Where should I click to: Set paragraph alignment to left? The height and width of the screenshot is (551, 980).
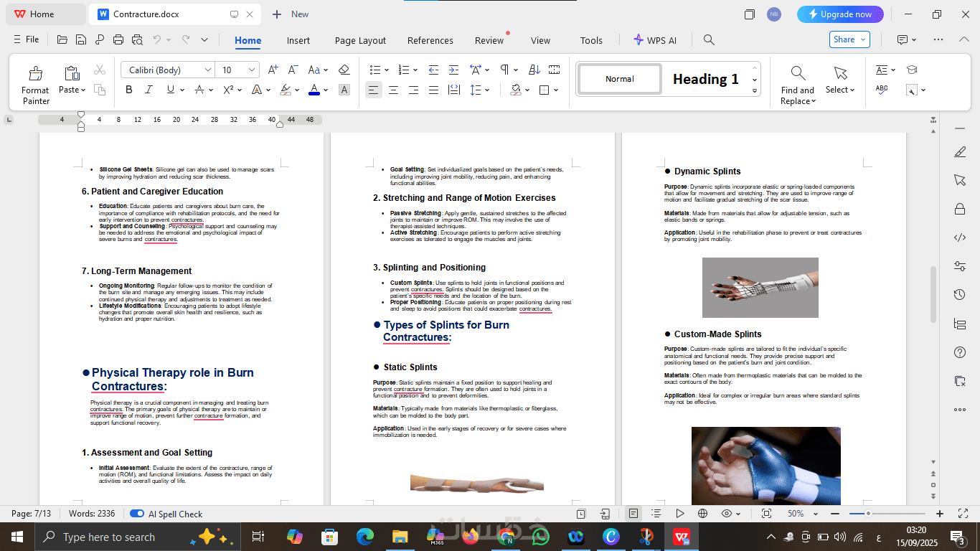[373, 90]
